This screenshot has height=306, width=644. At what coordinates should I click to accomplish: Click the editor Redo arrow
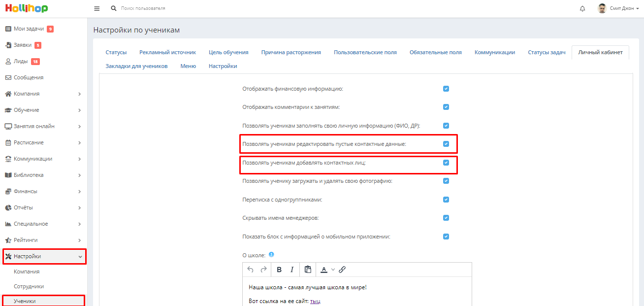(x=263, y=270)
